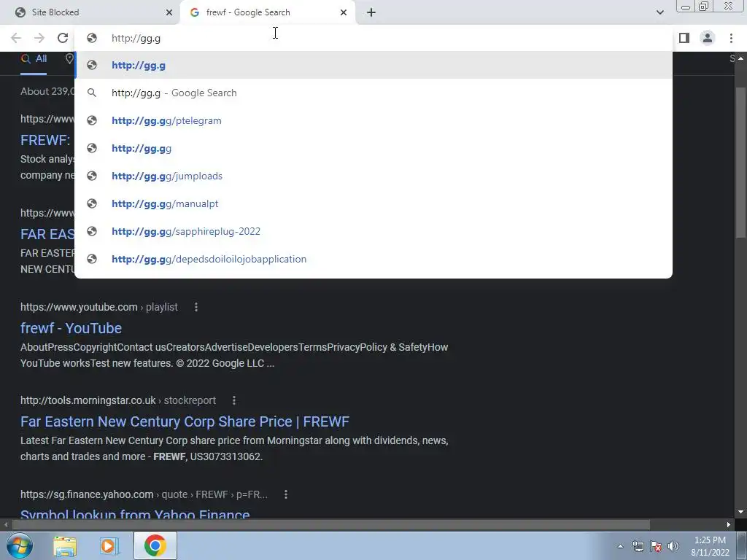Open the Windows Start menu

[19, 545]
